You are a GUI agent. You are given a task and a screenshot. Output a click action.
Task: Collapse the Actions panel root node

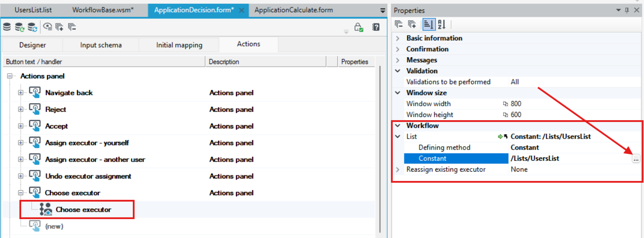pos(9,76)
